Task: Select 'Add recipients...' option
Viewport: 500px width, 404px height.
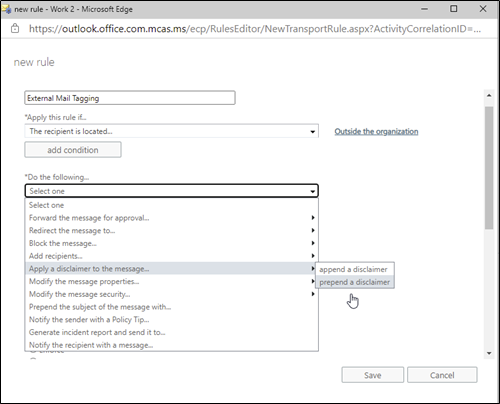Action: click(x=172, y=256)
